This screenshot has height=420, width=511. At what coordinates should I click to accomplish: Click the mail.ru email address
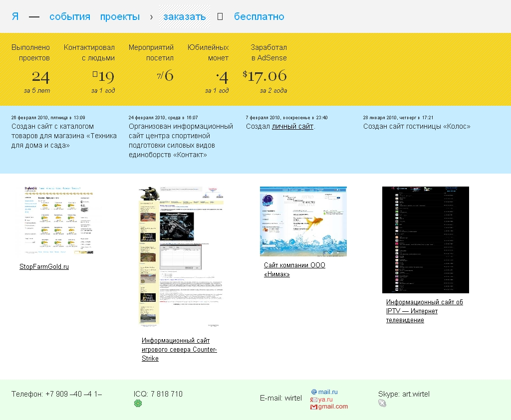pyautogui.click(x=328, y=392)
